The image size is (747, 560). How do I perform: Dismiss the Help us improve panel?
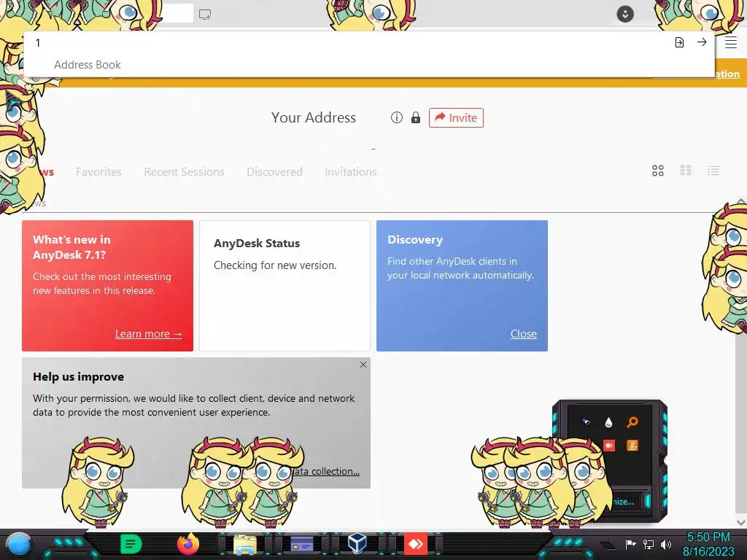[363, 365]
